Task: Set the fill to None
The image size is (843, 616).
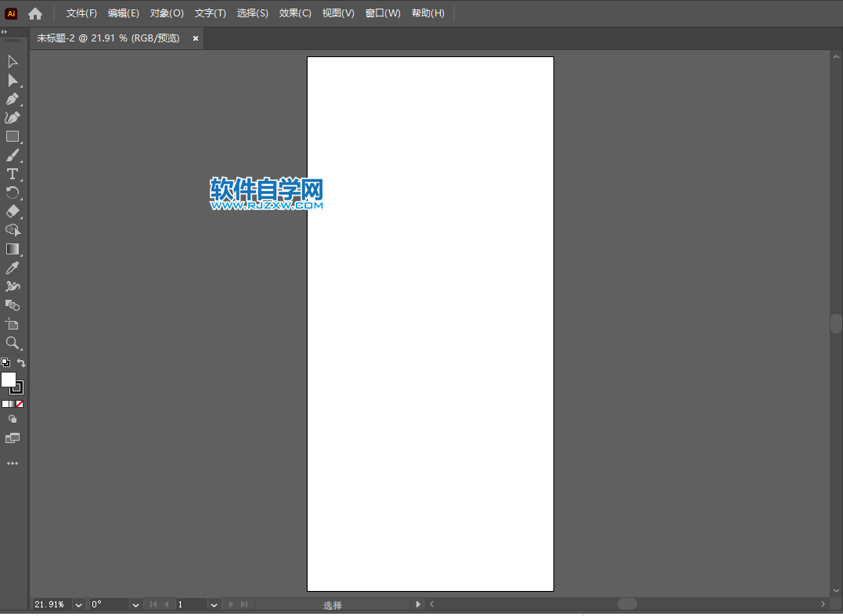Action: pyautogui.click(x=20, y=404)
